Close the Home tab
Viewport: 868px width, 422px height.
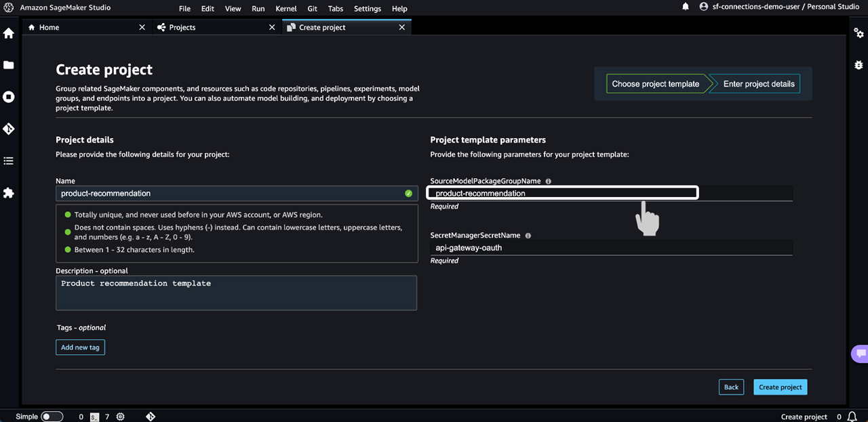[142, 27]
